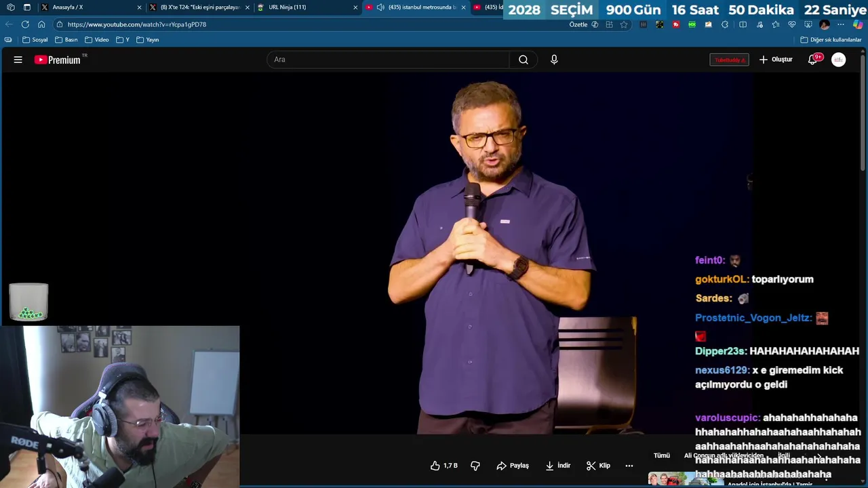
Task: Open the Y bookmarks folder
Action: pos(123,40)
